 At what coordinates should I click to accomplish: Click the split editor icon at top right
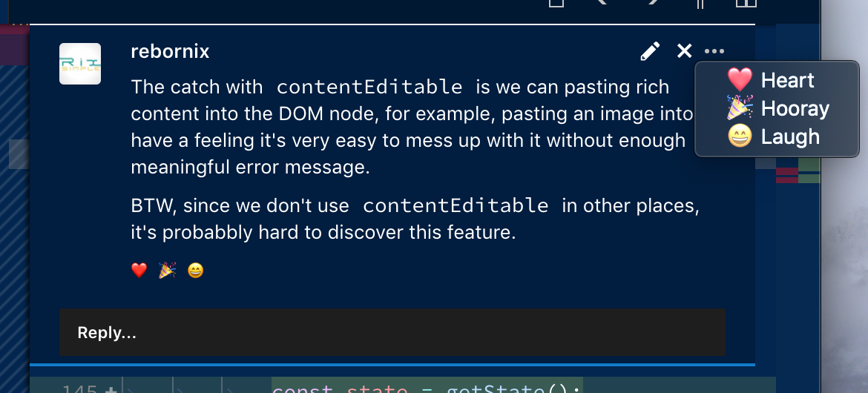point(746,3)
